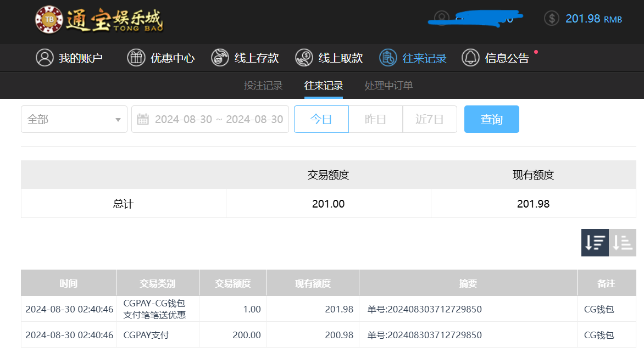This screenshot has height=358, width=644.
Task: Switch to the 处理中订单 tab
Action: click(x=388, y=86)
